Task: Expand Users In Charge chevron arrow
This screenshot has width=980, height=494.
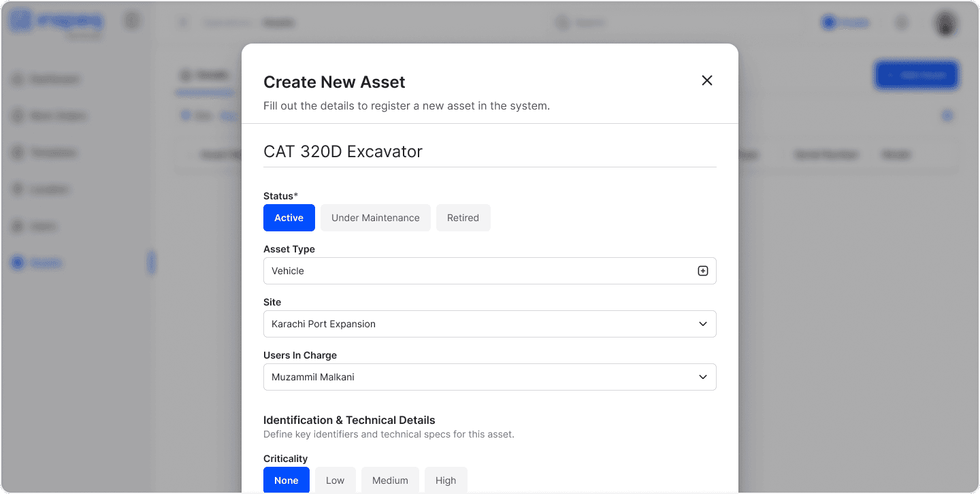Action: pyautogui.click(x=703, y=377)
